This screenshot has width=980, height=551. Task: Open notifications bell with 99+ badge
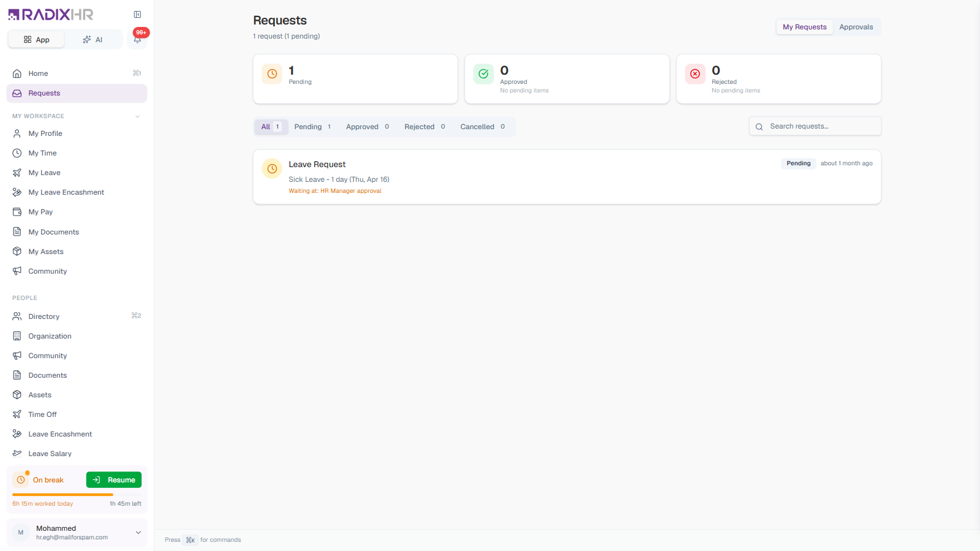click(x=138, y=39)
